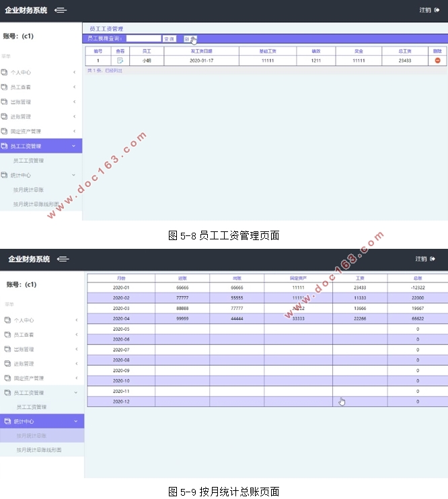
Task: Click 查询 button beside employee search box
Action: pos(169,38)
